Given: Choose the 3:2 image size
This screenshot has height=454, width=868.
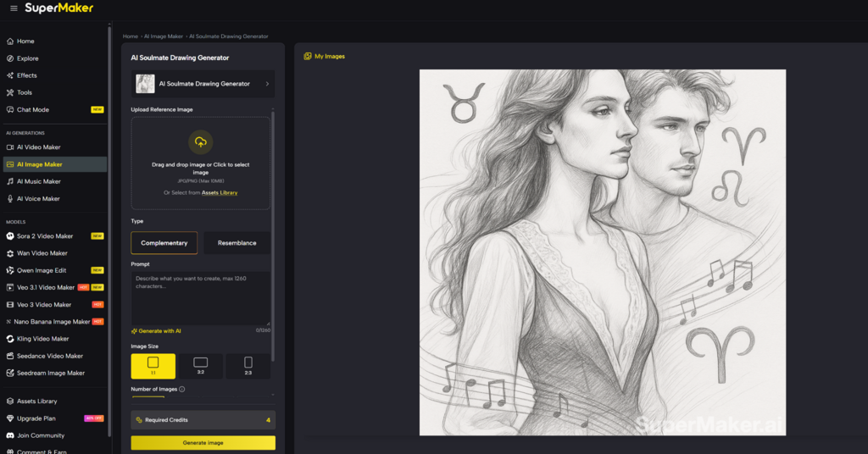Looking at the screenshot, I should [201, 366].
